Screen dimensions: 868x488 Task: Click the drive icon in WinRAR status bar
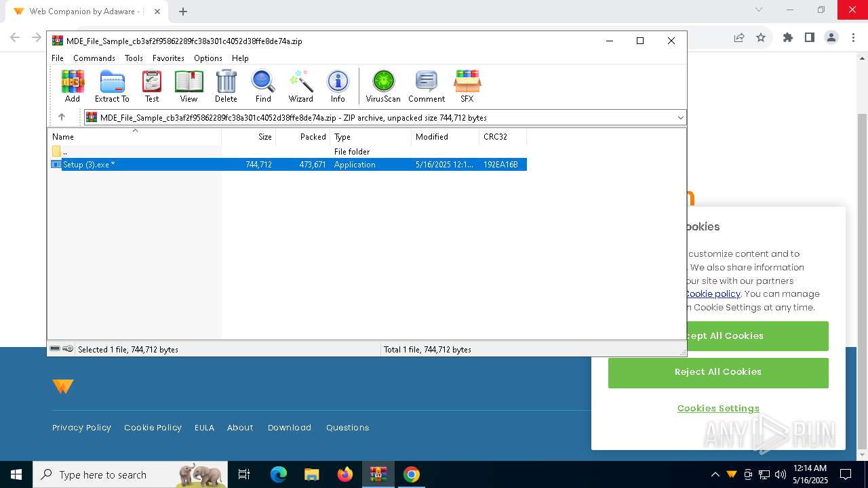(x=56, y=349)
